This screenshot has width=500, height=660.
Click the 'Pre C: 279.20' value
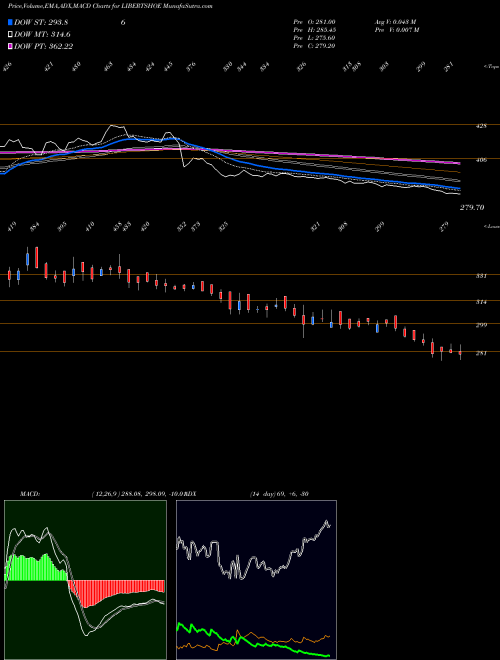(314, 46)
